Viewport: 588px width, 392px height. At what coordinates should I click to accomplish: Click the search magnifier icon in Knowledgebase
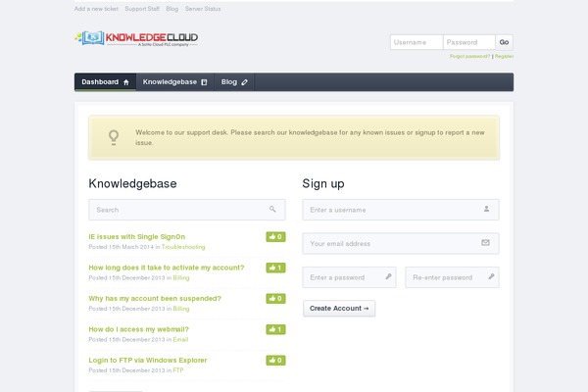272,210
